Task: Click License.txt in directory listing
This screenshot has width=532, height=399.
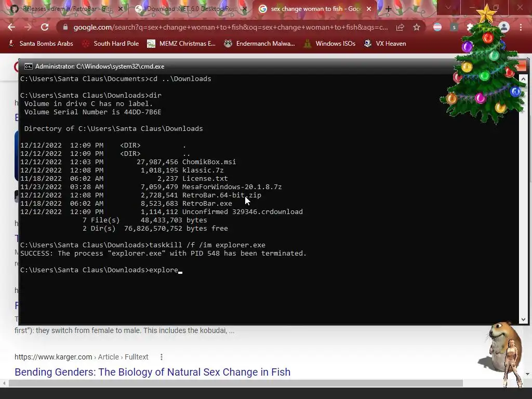Action: tap(205, 179)
